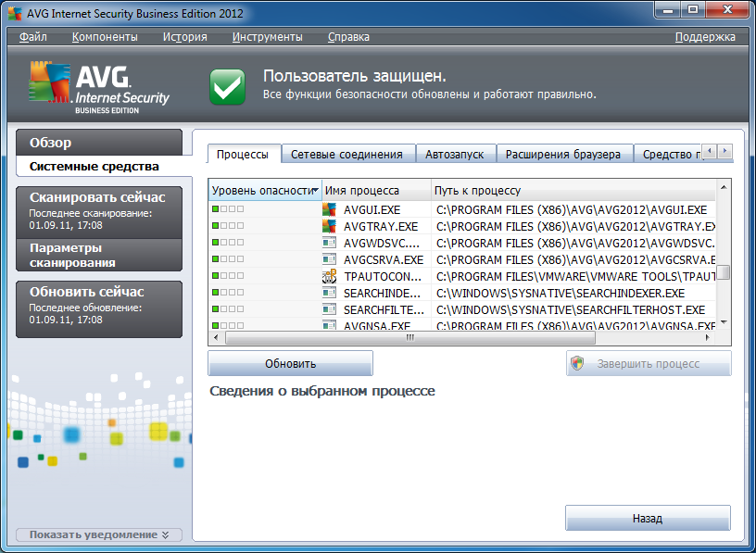The image size is (756, 553).
Task: Open Параметры сканирования
Action: click(x=99, y=255)
